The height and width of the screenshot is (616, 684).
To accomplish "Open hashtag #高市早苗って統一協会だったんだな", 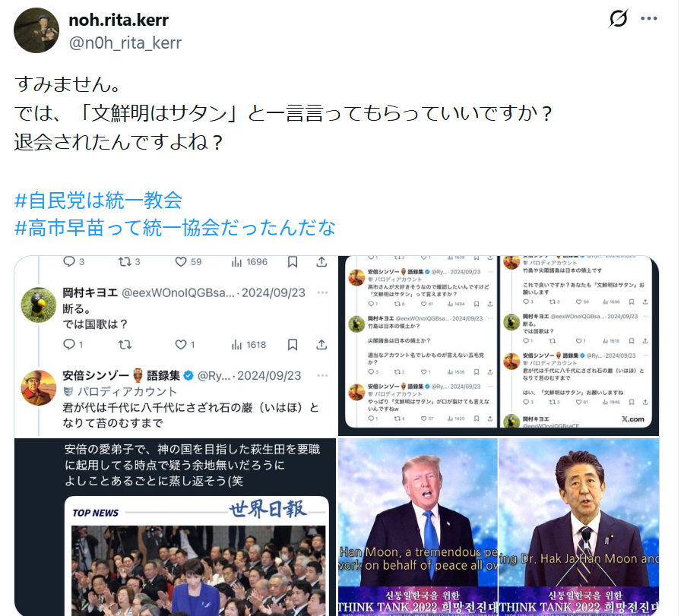I will [x=175, y=228].
